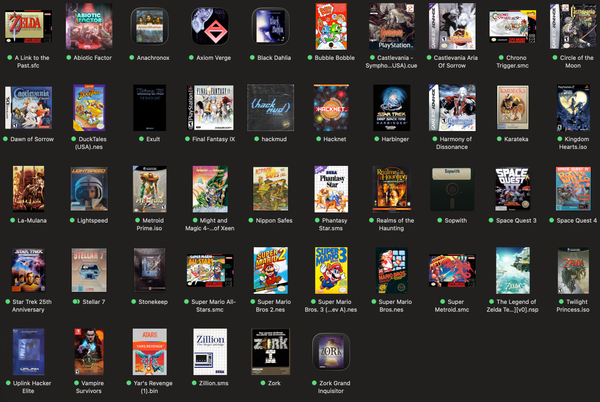
Task: Open A Link to the Past cover icon
Action: click(x=28, y=26)
